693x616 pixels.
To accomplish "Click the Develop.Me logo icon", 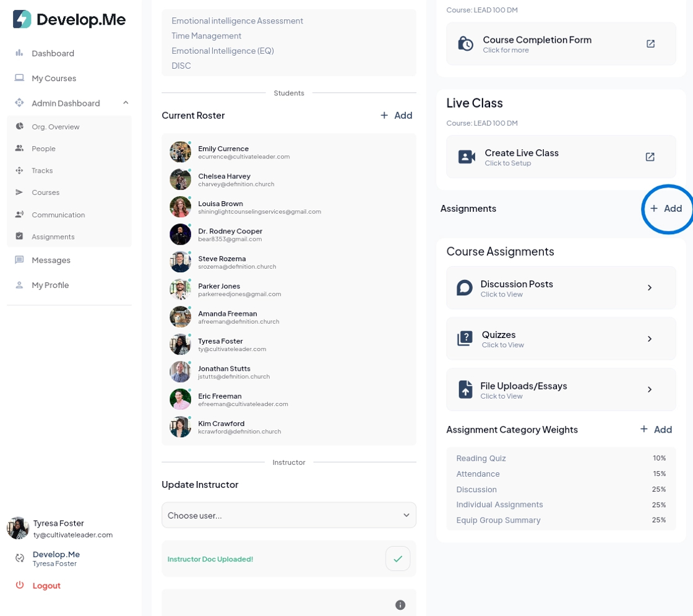I will [x=22, y=19].
